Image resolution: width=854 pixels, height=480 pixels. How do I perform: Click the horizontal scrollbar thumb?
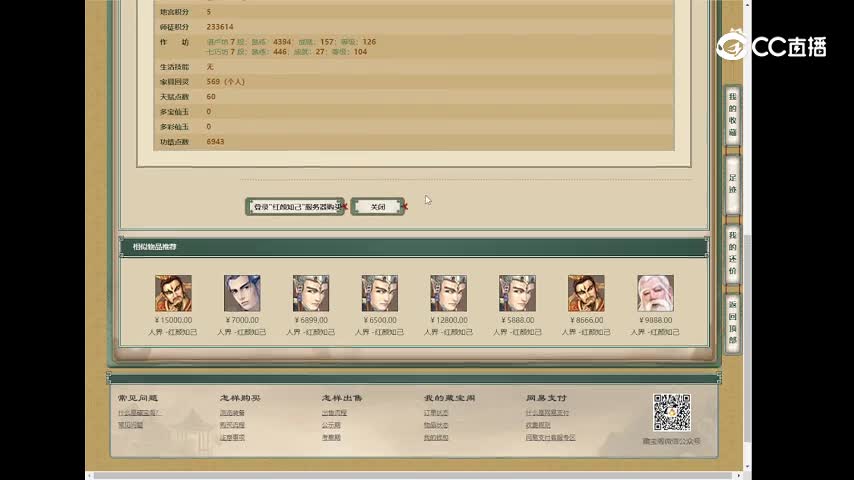(414, 476)
